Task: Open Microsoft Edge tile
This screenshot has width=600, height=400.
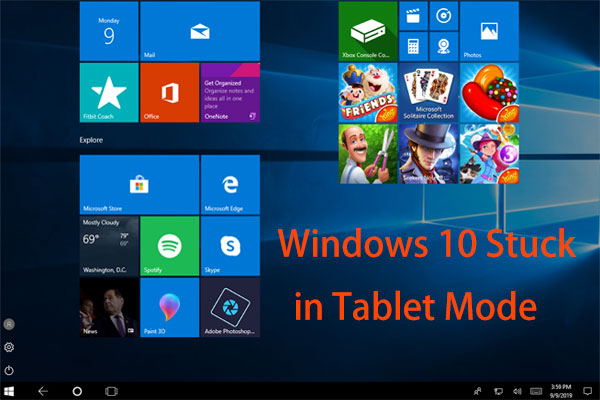Action: pyautogui.click(x=230, y=184)
